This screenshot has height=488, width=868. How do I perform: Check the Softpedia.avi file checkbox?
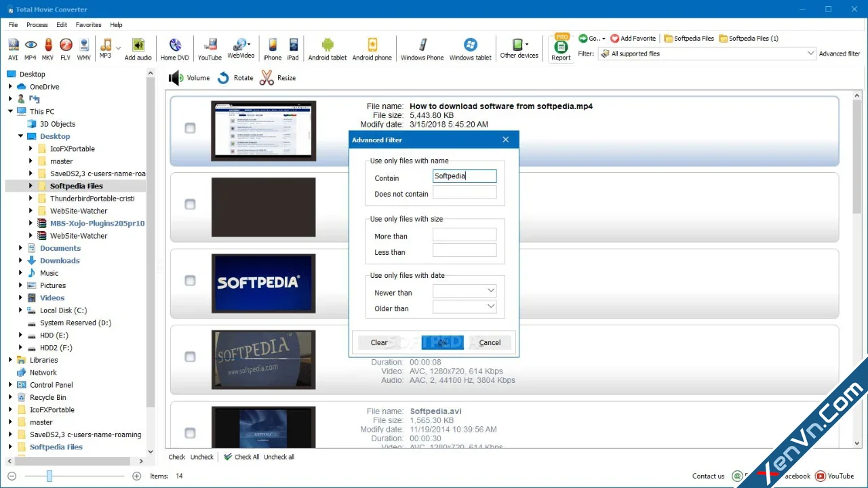pyautogui.click(x=190, y=433)
